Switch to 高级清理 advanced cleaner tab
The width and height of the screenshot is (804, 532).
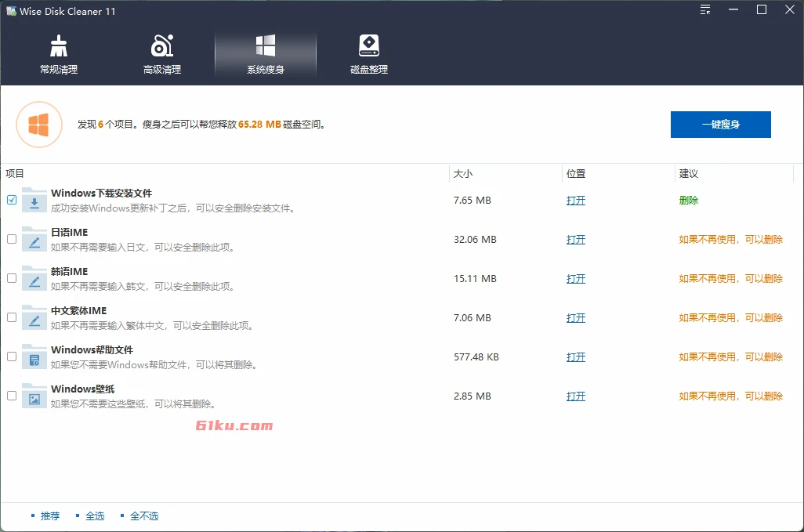(162, 56)
